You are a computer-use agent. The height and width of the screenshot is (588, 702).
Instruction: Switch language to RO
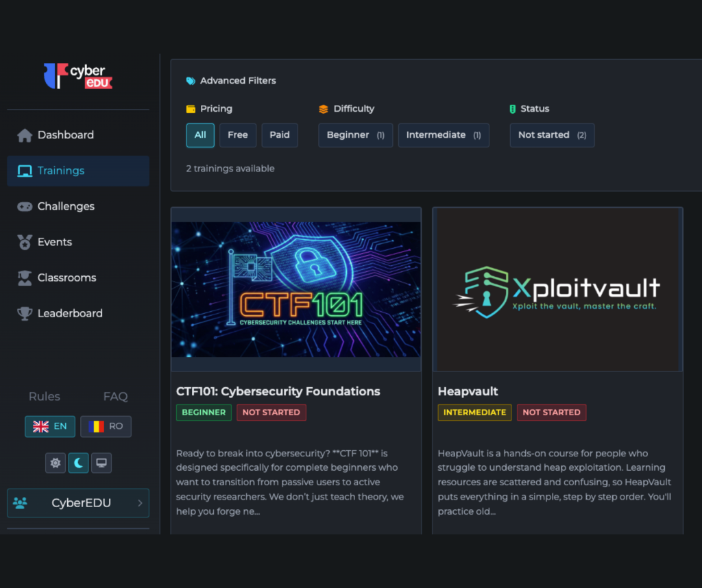(106, 426)
